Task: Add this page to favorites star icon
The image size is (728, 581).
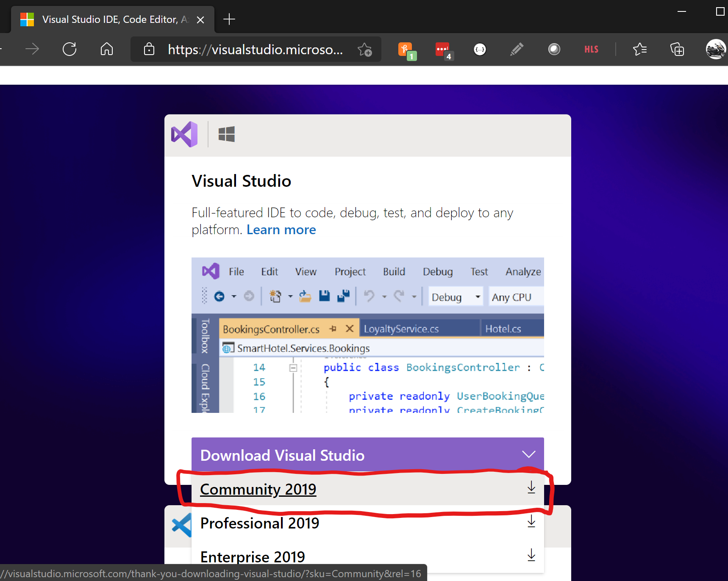Action: point(365,50)
